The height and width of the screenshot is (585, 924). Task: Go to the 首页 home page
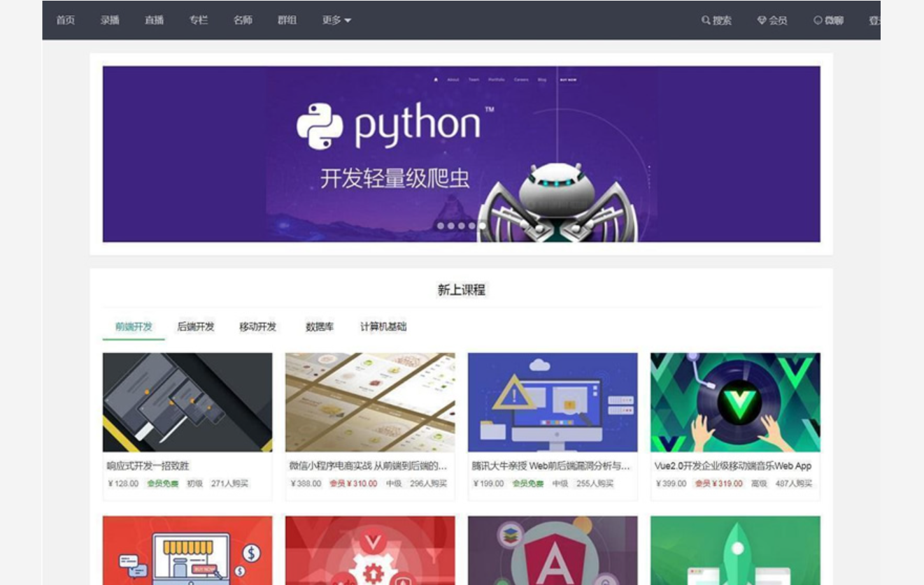coord(65,20)
